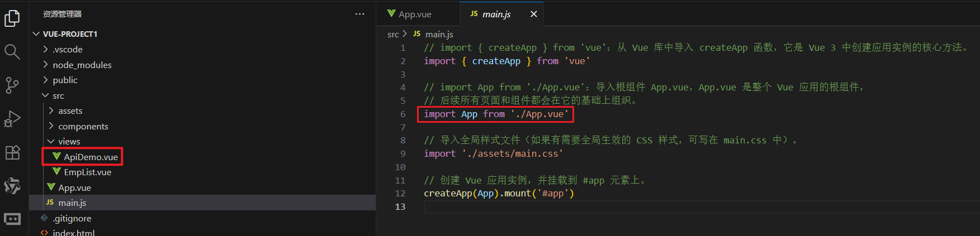Screen dimensions: 980x236
Task: Click the 资源管理器 panel title
Action: click(62, 14)
